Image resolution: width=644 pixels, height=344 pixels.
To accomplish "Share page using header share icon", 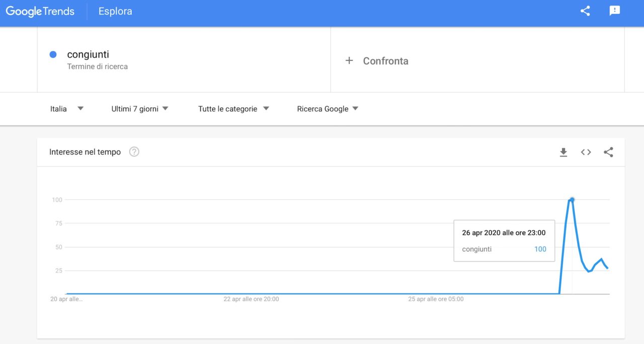I will click(585, 11).
